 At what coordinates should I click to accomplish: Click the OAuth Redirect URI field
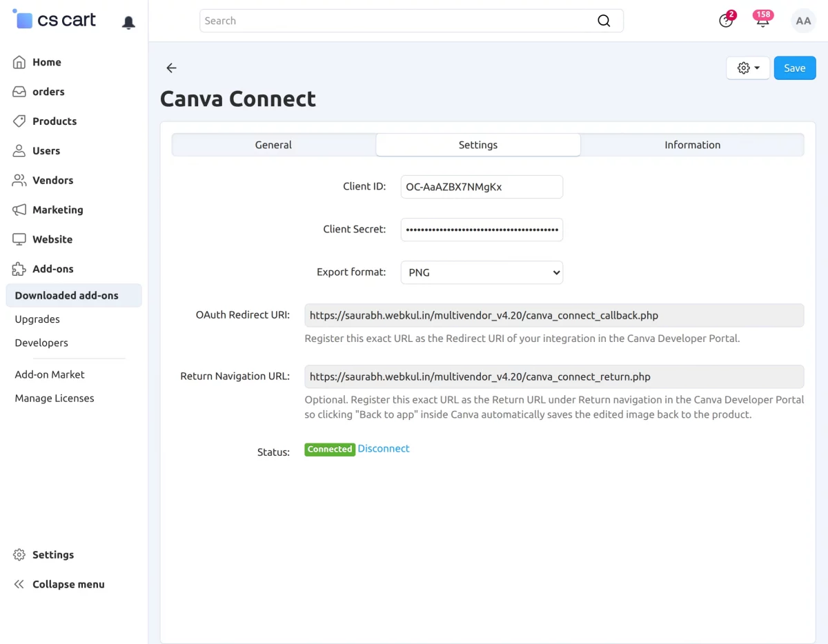(554, 315)
